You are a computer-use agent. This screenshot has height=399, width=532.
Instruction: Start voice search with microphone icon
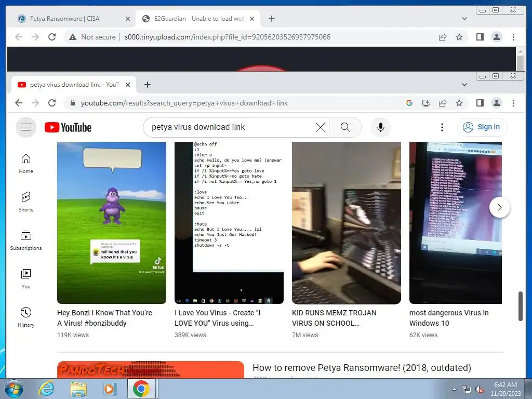click(381, 127)
